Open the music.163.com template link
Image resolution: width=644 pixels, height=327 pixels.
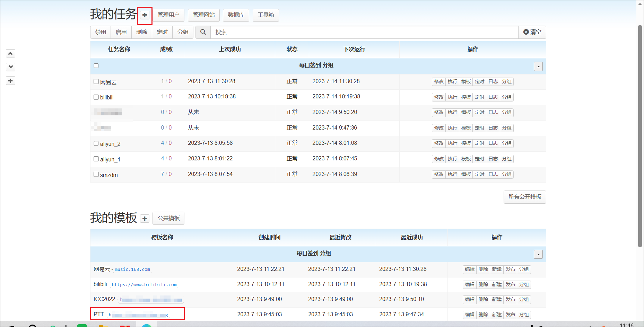coord(132,269)
